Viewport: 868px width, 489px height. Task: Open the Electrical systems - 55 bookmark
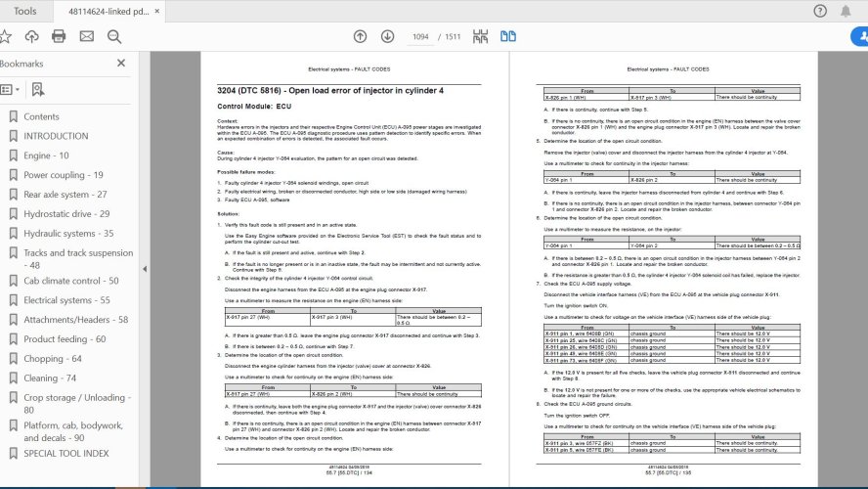(66, 300)
